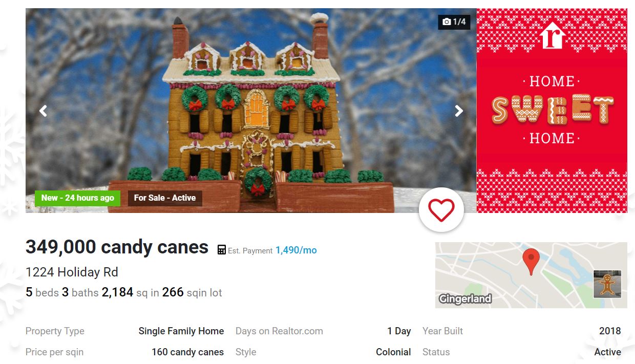Open street view gingerbread man thumbnail
The width and height of the screenshot is (635, 364).
pos(607,284)
